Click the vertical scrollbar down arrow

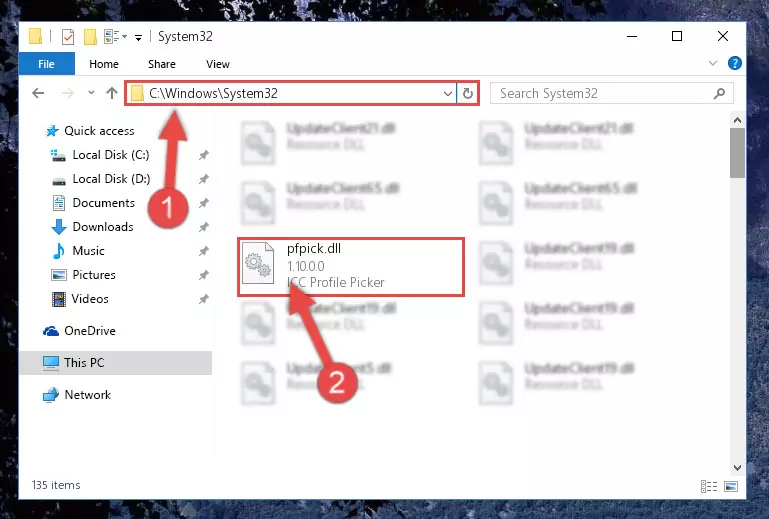pos(737,467)
